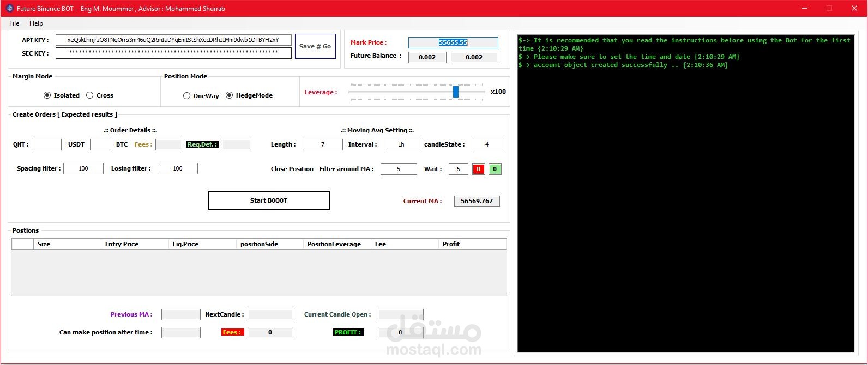Click the Save # Go button
The width and height of the screenshot is (868, 365).
coord(315,46)
